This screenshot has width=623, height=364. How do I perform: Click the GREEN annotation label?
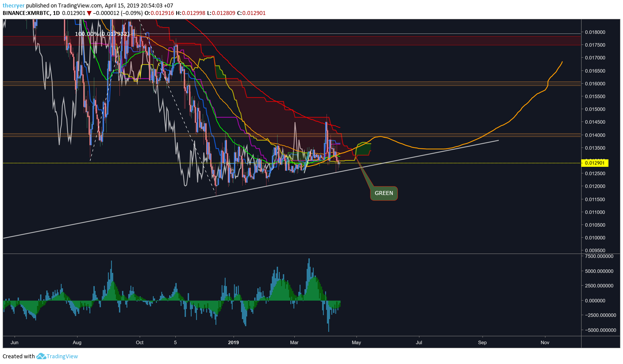384,193
